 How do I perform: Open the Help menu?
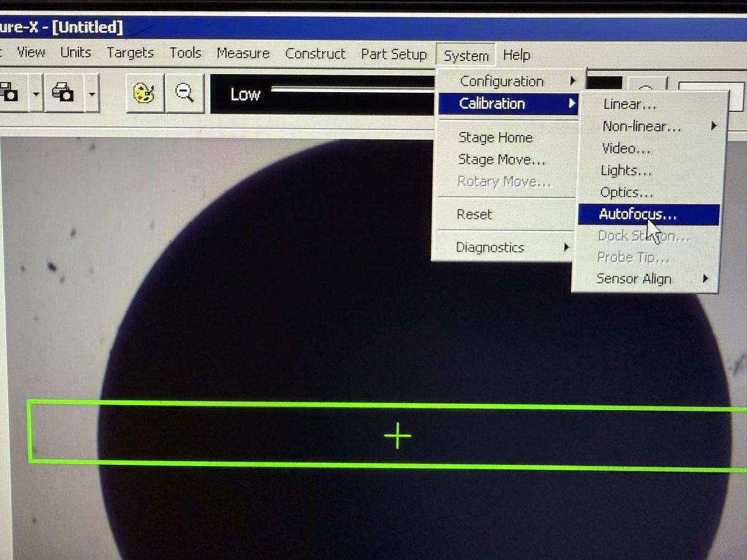coord(517,55)
